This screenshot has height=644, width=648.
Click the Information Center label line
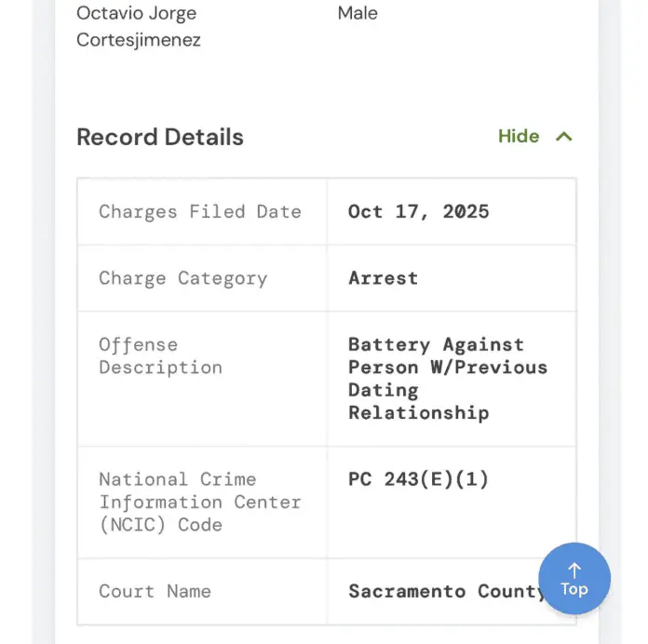(200, 503)
